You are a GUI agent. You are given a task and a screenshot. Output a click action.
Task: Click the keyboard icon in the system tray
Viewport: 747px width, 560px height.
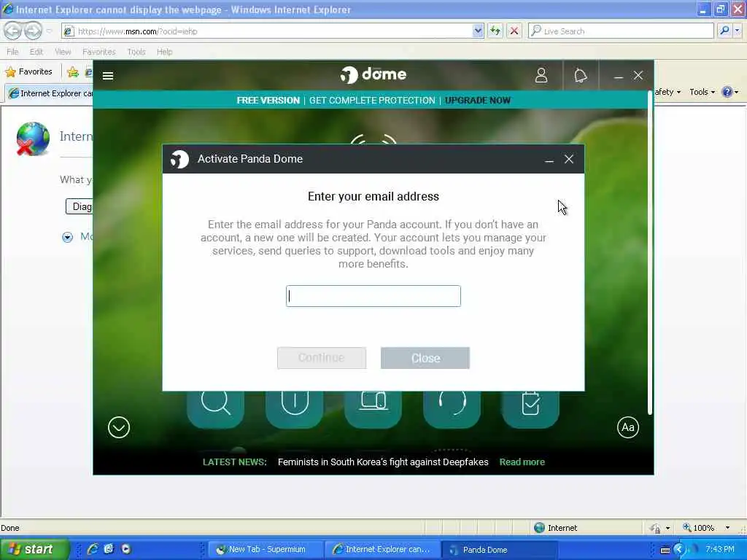point(665,550)
